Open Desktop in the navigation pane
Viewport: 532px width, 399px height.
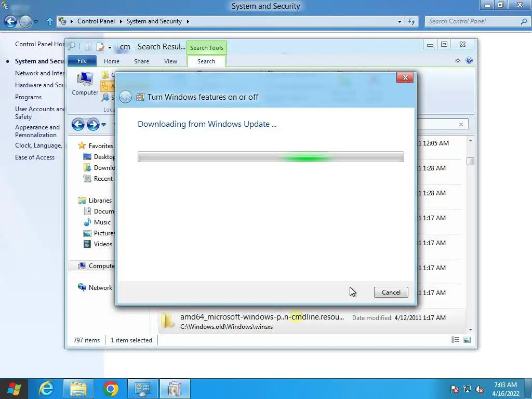(99, 157)
